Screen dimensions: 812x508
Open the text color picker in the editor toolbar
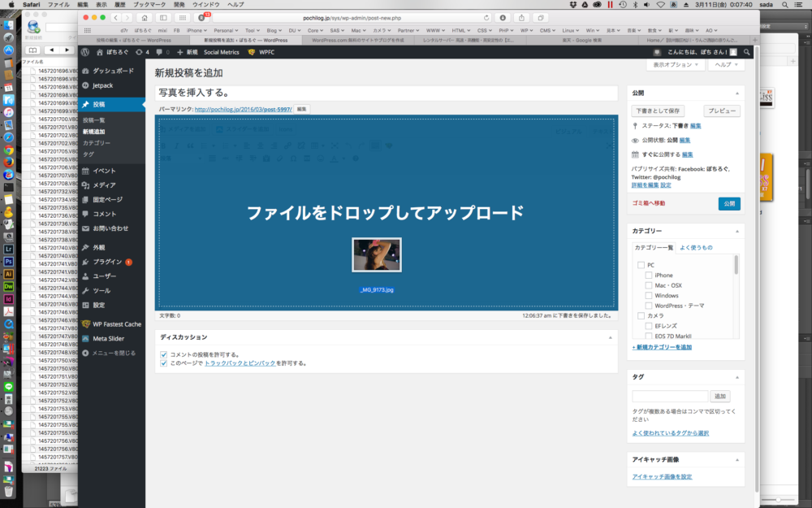(335, 158)
